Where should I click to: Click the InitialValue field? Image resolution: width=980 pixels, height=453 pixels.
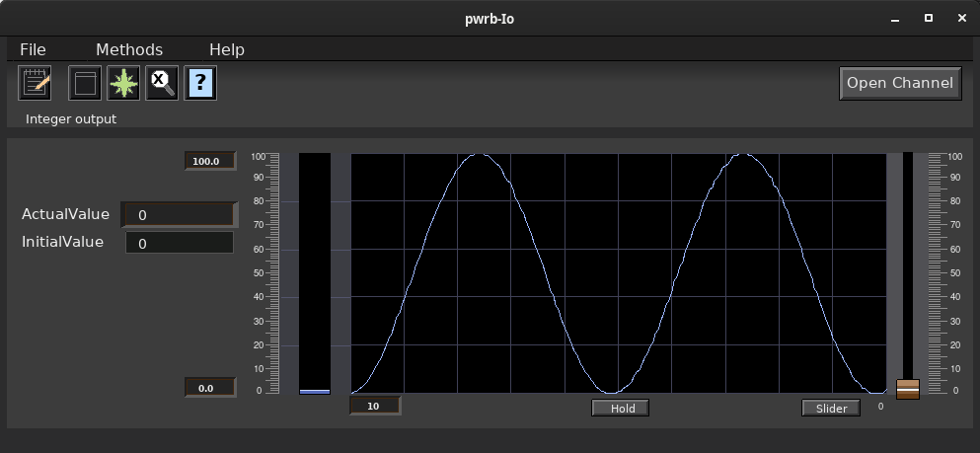click(180, 243)
